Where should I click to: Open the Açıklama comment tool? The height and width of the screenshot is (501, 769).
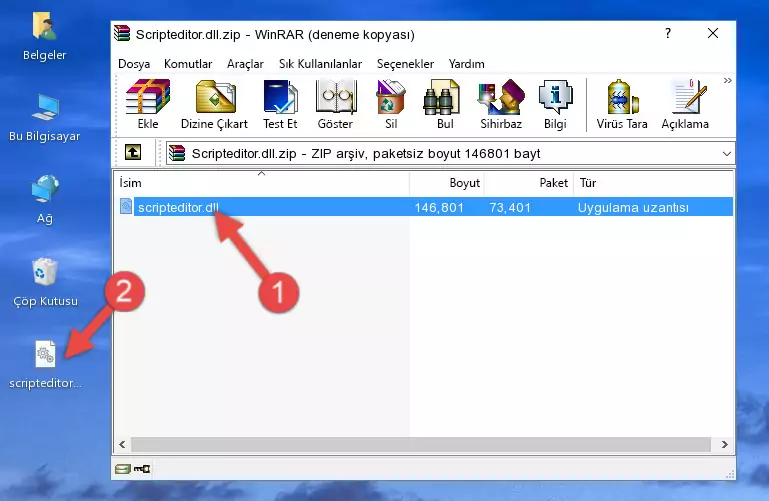685,104
